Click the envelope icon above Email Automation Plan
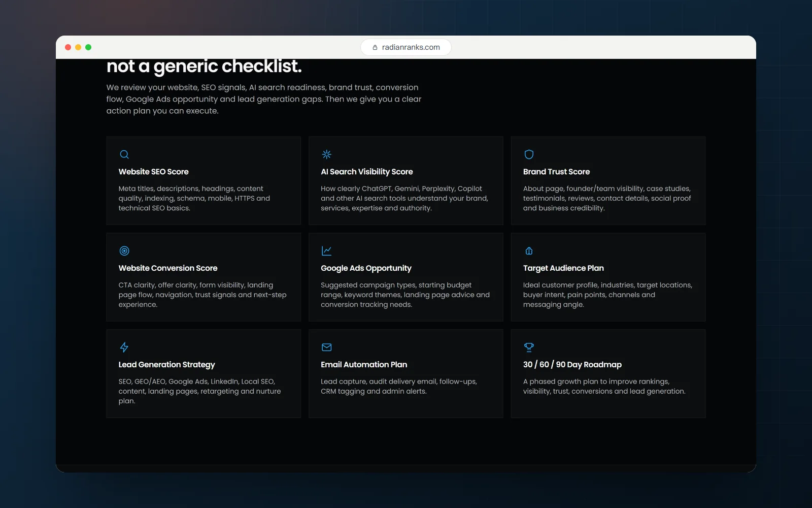This screenshot has height=508, width=812. click(327, 347)
